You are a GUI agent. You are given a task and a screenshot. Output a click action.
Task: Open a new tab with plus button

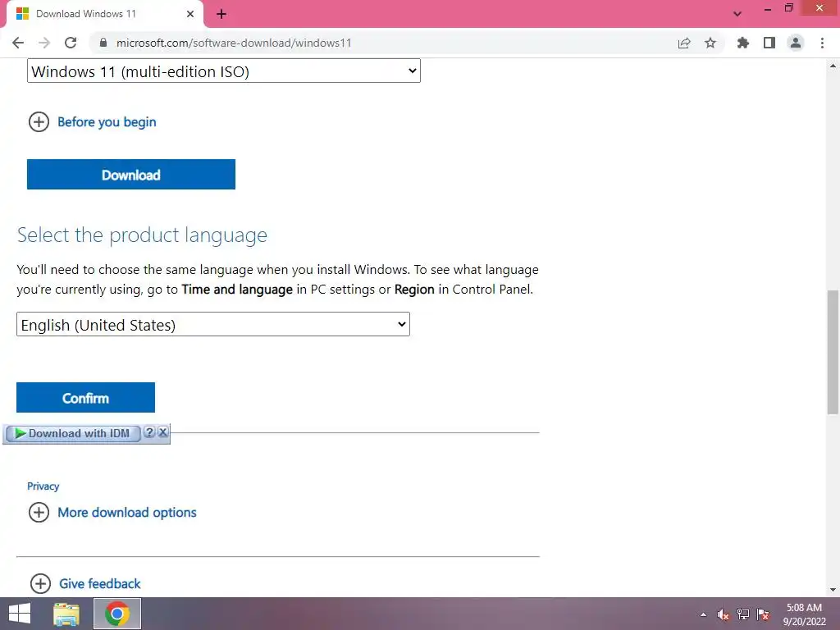(221, 14)
